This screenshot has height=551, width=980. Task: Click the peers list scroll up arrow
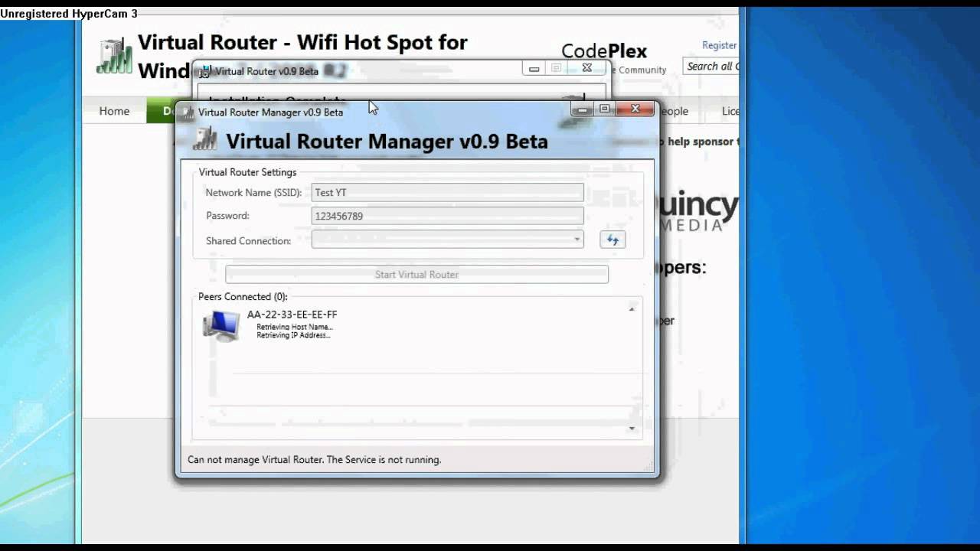(x=632, y=308)
